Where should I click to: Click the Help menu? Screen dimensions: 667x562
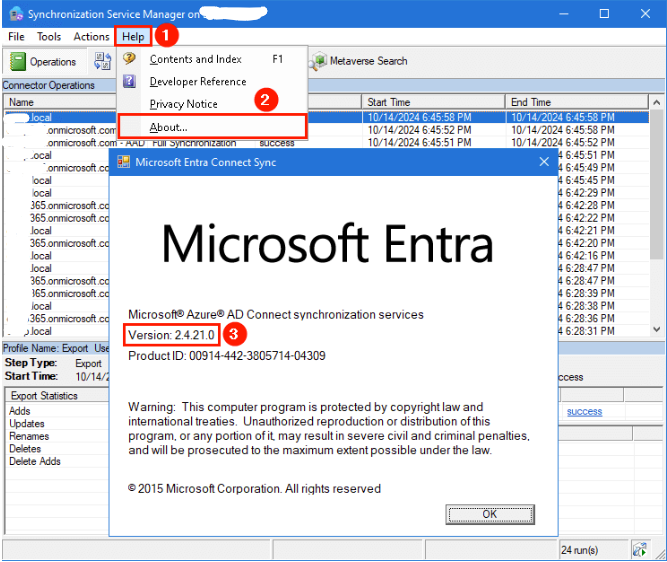[x=133, y=37]
